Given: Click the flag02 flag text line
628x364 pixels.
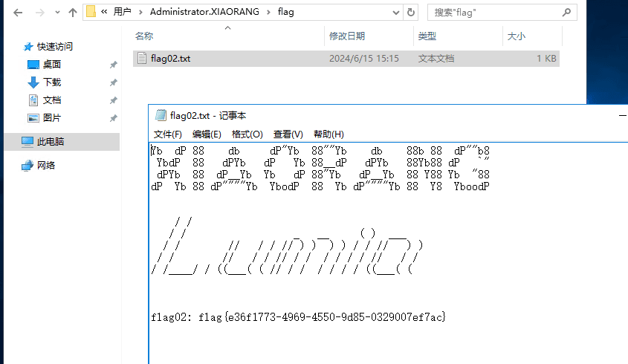Looking at the screenshot, I should point(298,317).
